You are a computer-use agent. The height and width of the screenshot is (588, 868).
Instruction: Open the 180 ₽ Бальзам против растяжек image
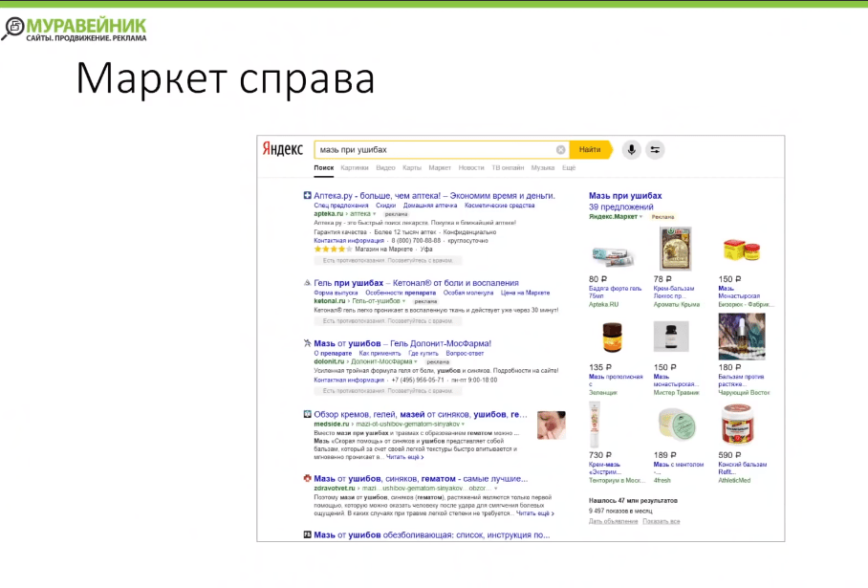tap(742, 337)
